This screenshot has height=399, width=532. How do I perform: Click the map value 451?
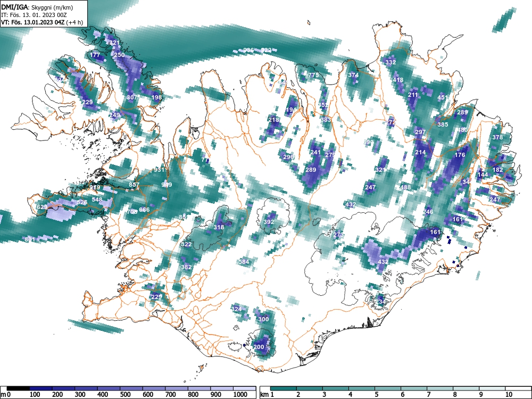coord(443,97)
